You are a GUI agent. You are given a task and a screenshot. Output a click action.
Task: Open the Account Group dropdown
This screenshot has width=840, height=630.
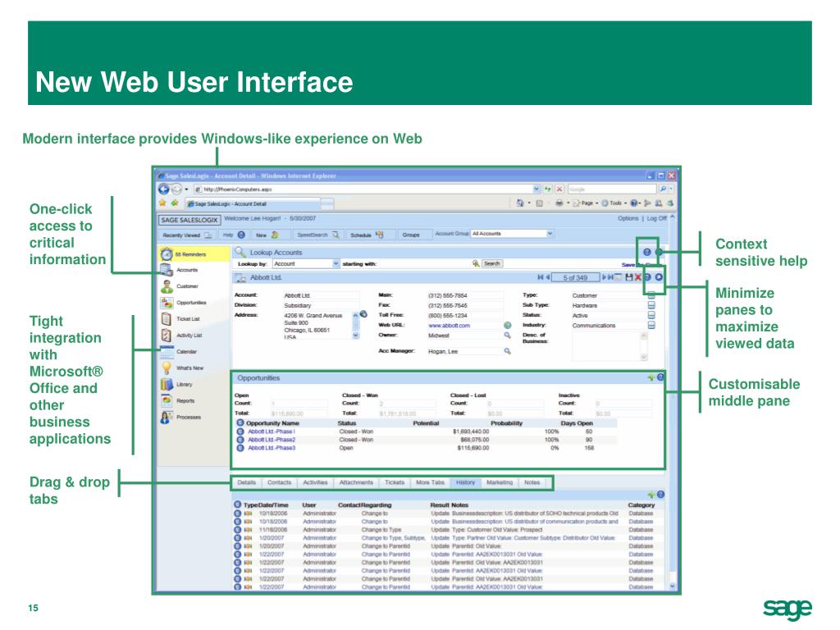[550, 234]
